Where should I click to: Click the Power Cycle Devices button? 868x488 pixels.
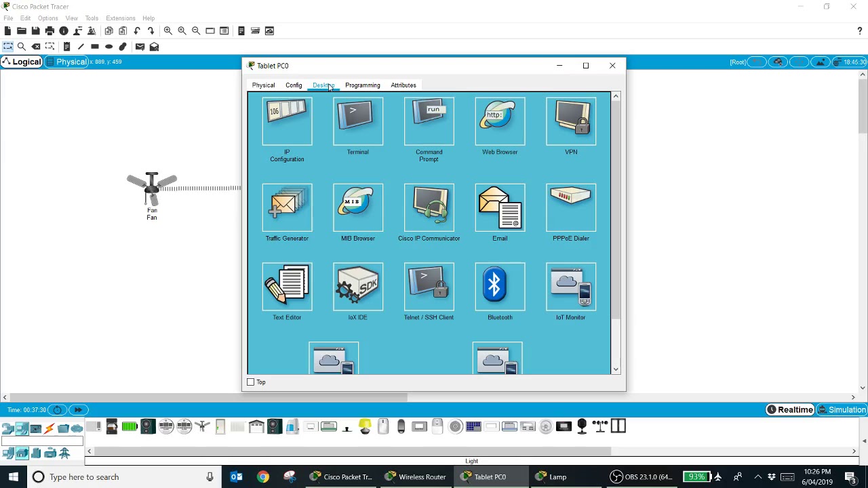(x=58, y=409)
